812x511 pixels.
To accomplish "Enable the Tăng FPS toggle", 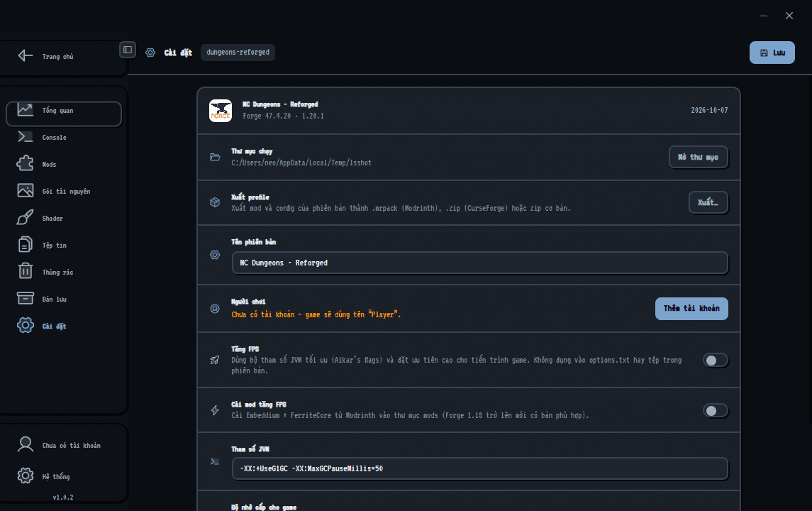I will coord(715,361).
